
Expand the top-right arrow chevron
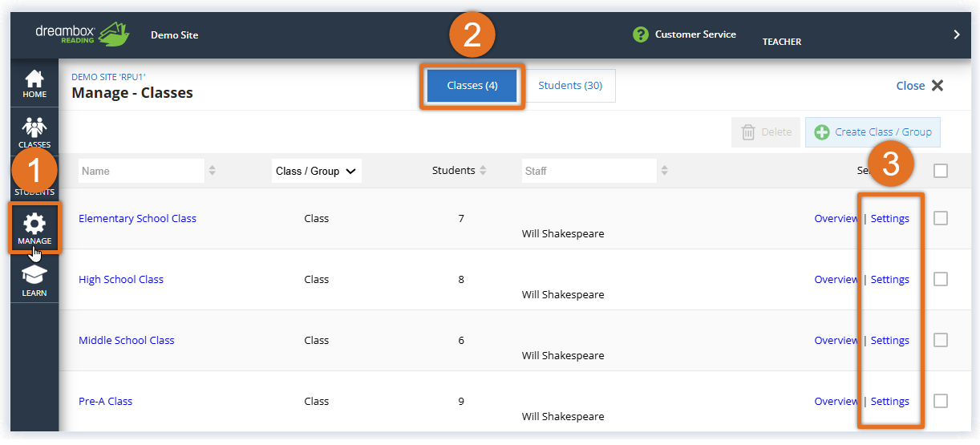pyautogui.click(x=956, y=34)
